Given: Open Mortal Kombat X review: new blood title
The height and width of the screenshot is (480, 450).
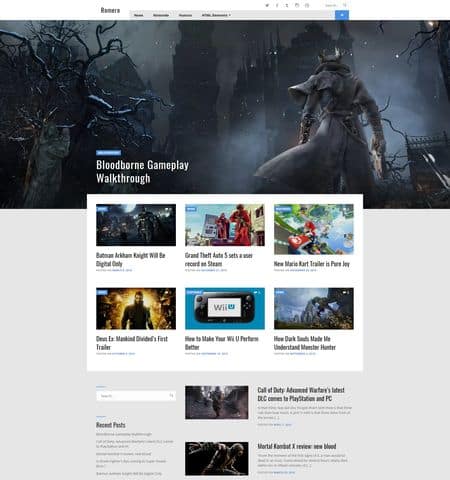Looking at the screenshot, I should click(297, 446).
